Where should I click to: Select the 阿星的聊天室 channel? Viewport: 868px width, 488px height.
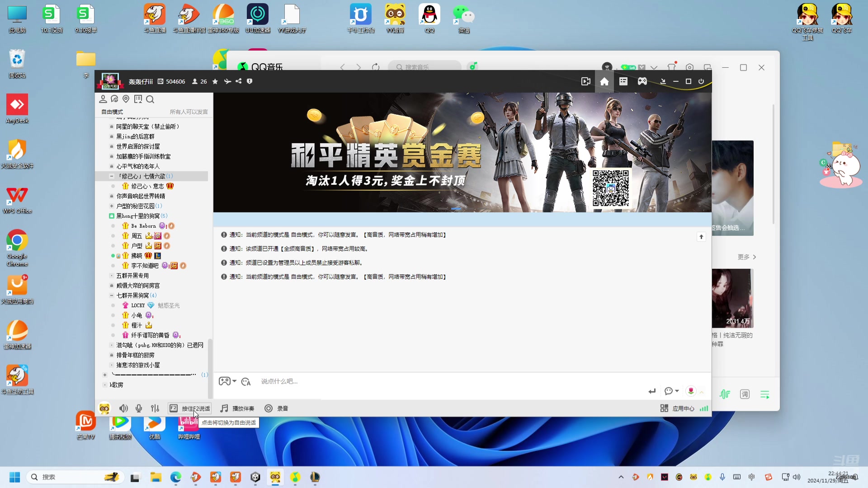[148, 127]
